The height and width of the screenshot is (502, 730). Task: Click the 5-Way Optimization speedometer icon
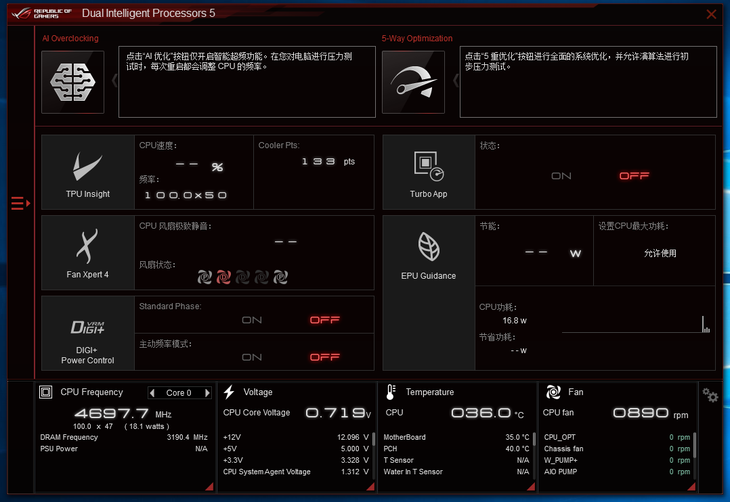pyautogui.click(x=413, y=82)
